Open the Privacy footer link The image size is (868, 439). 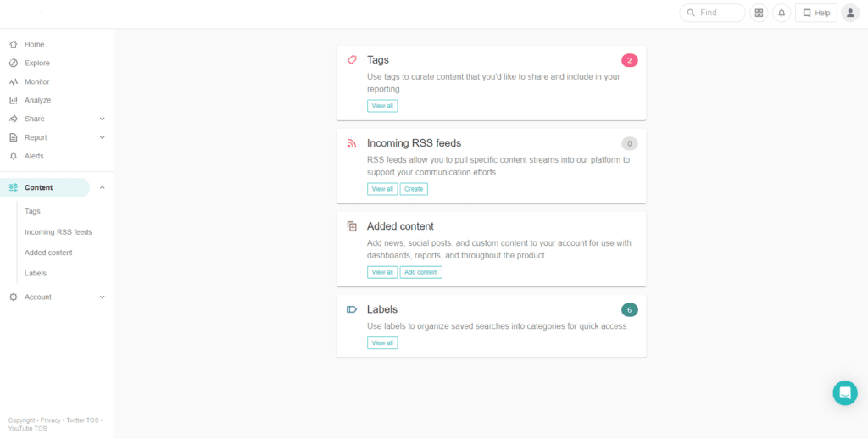pyautogui.click(x=50, y=420)
